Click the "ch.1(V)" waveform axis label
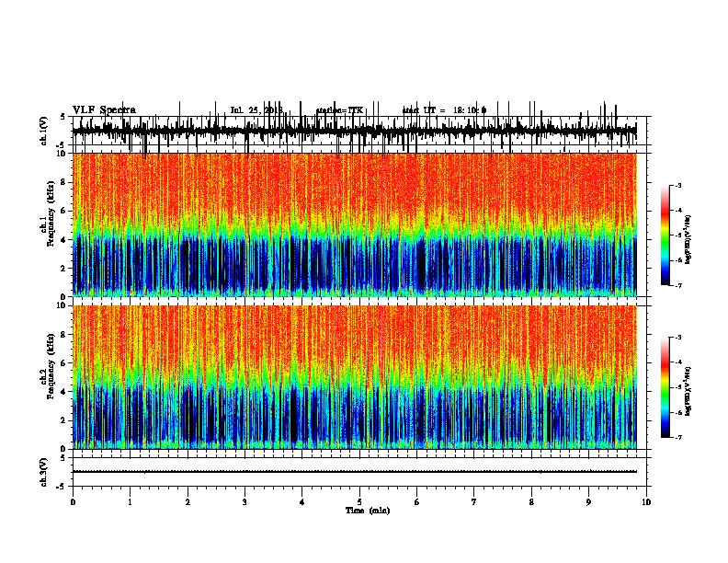The height and width of the screenshot is (563, 728). [x=44, y=131]
